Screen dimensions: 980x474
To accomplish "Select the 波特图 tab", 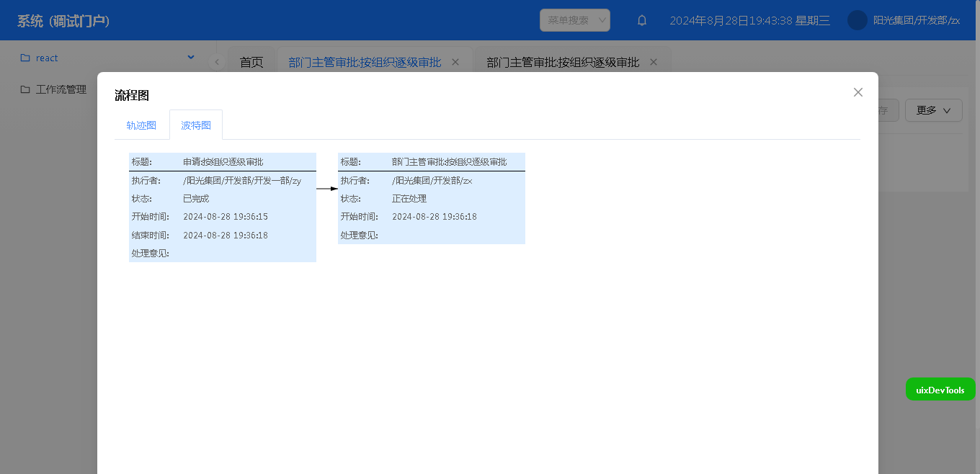I will click(196, 125).
